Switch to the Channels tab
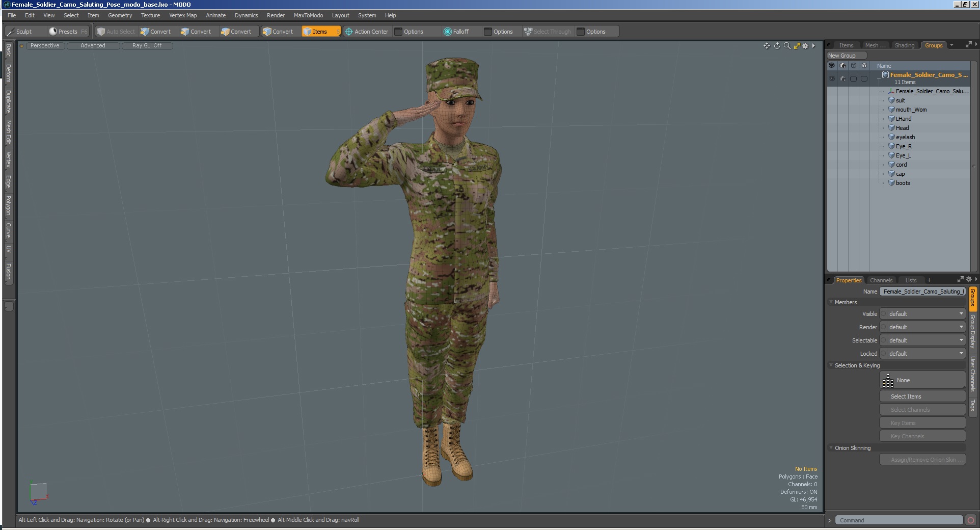The image size is (980, 530). point(881,280)
